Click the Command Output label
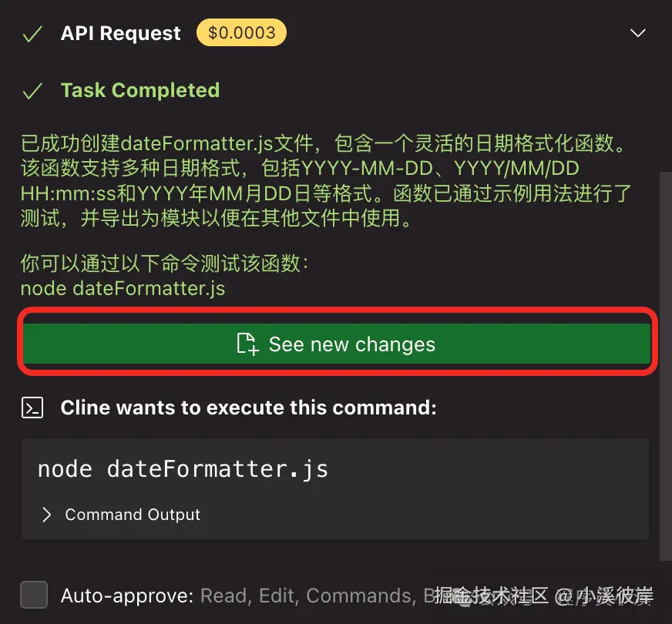Image resolution: width=672 pixels, height=624 pixels. click(x=133, y=515)
